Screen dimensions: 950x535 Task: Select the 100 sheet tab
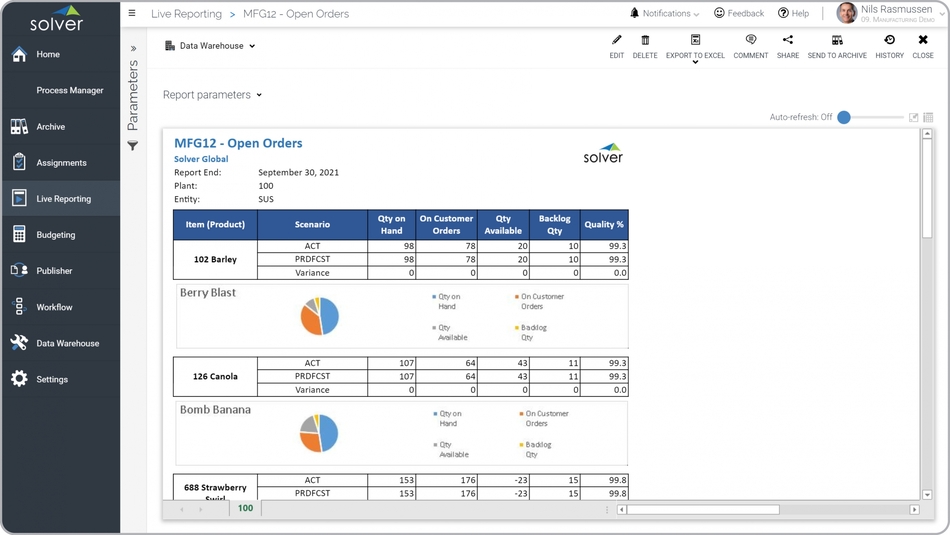tap(245, 509)
